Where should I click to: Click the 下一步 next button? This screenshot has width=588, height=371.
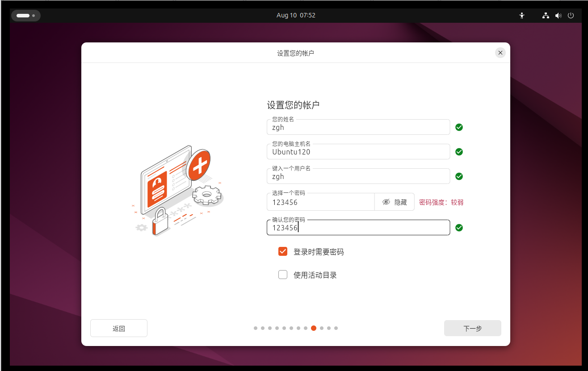473,328
